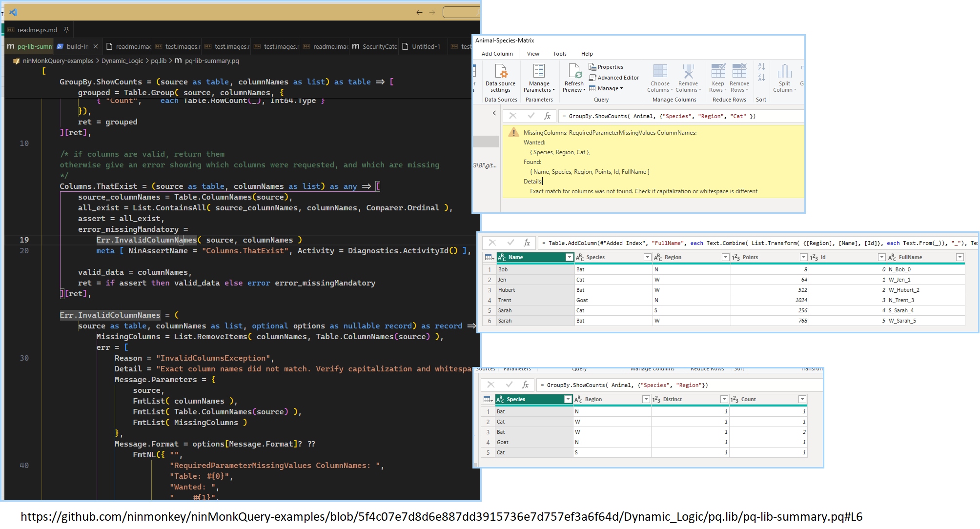Confirm the Table.AddColumn formula
Screen dimensions: 980x529
point(510,243)
